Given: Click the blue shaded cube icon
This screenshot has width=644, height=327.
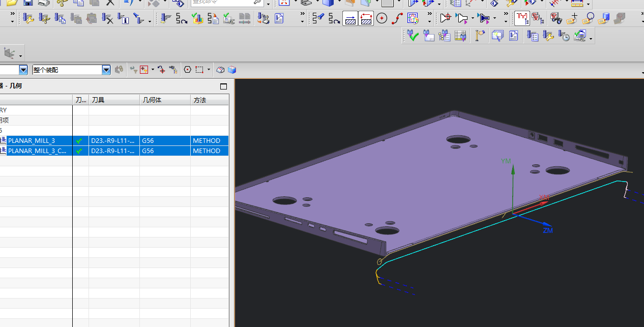Looking at the screenshot, I should click(x=232, y=70).
